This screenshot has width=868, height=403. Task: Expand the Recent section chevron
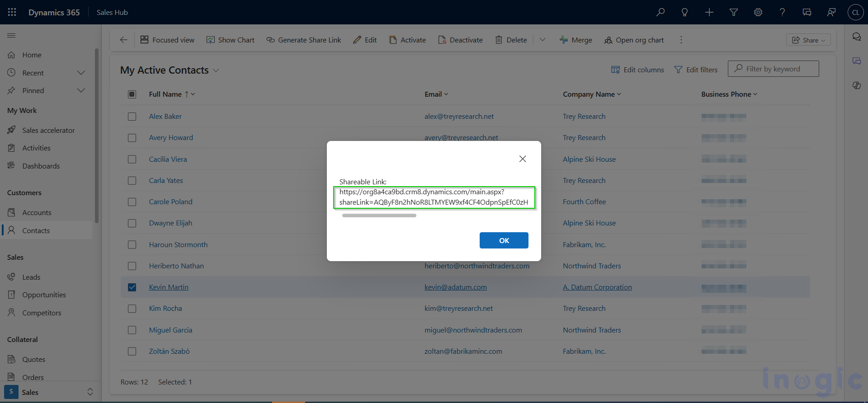point(81,73)
